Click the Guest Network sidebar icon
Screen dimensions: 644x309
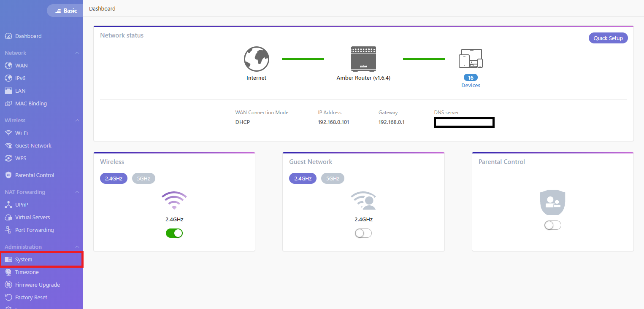[8, 146]
